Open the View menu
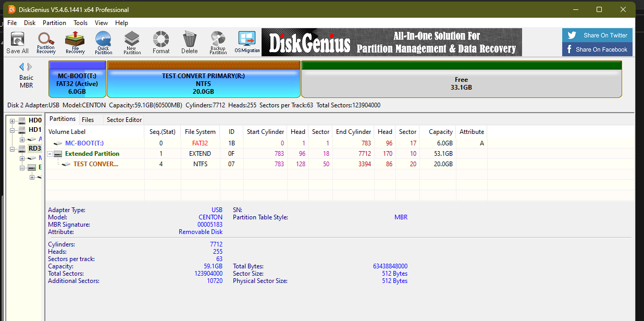 (101, 23)
